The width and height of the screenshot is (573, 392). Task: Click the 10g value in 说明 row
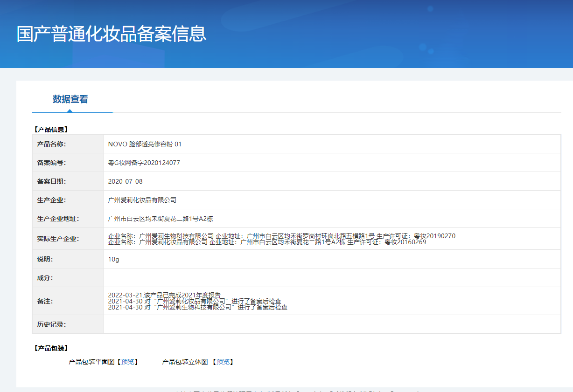point(113,259)
